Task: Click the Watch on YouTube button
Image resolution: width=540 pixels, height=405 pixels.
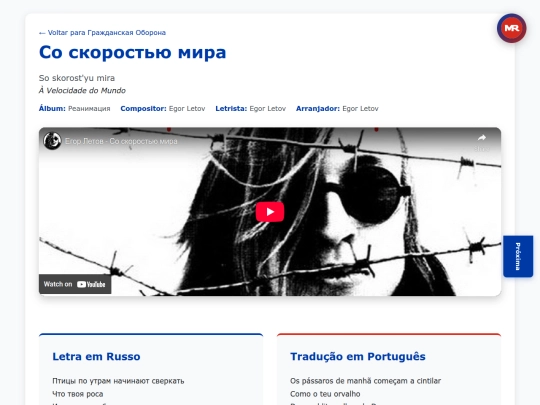Action: 75,284
